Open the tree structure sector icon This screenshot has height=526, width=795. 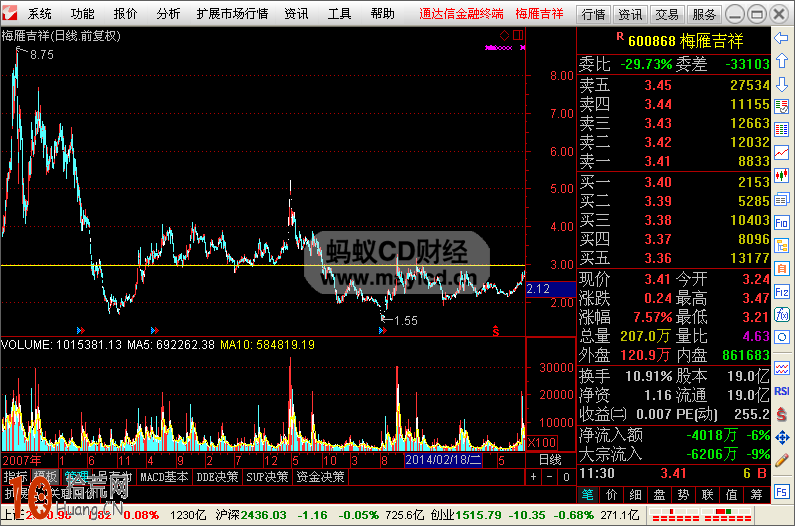[781, 246]
